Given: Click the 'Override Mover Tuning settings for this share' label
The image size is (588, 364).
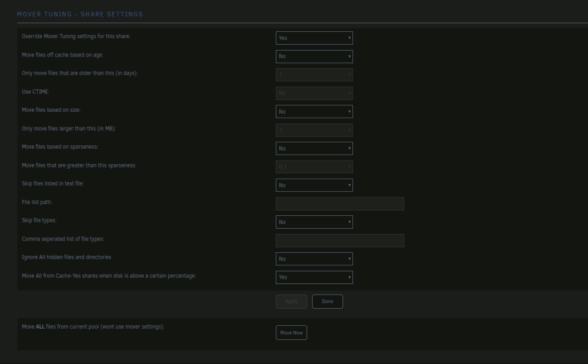Looking at the screenshot, I should pyautogui.click(x=76, y=36).
